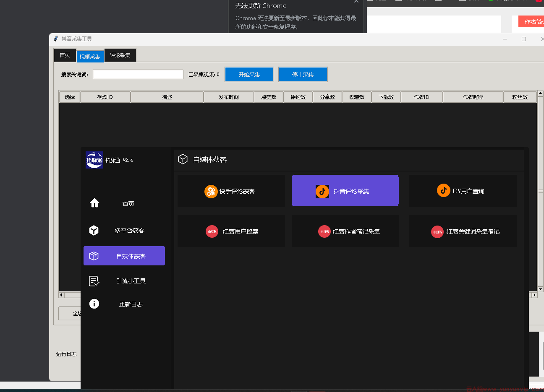Click the cube icon beside 多平台获客
This screenshot has width=544, height=392.
click(94, 230)
